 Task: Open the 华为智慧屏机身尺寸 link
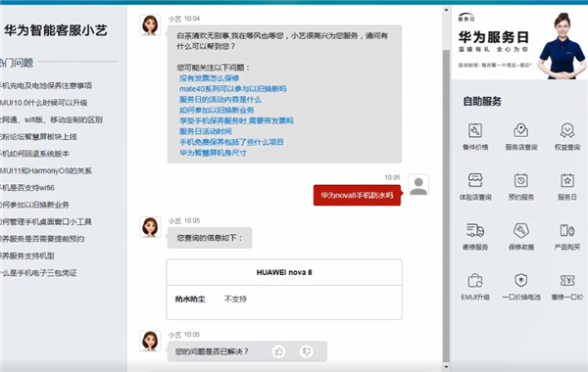(x=213, y=153)
